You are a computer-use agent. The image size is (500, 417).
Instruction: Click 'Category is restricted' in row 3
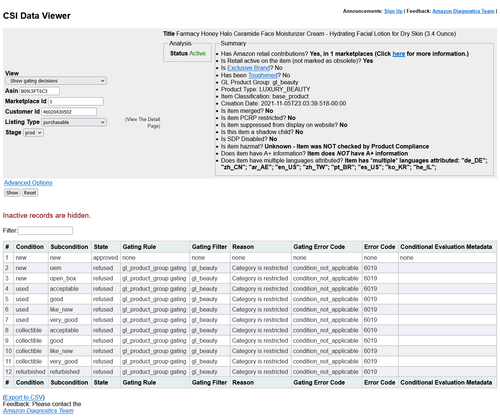(260, 278)
